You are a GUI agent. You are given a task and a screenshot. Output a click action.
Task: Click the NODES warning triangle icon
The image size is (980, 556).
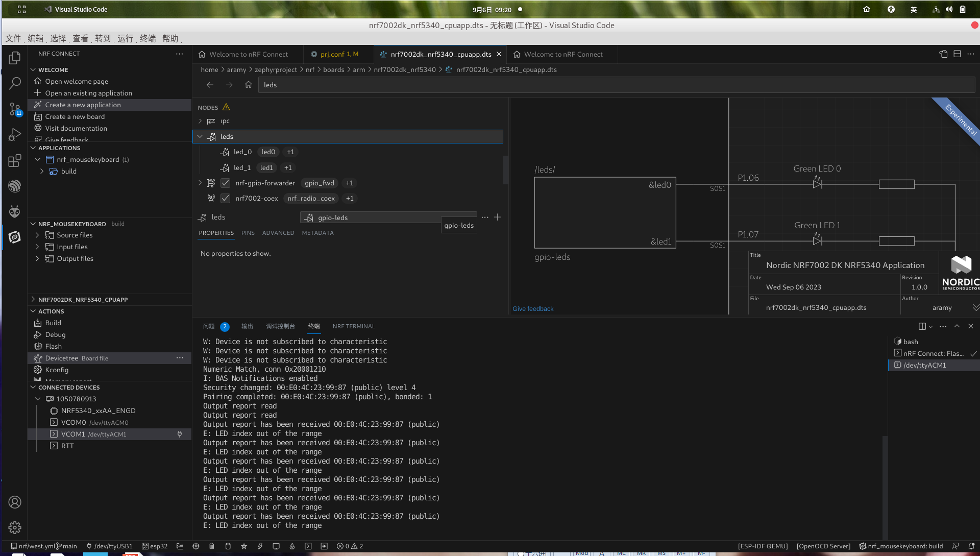click(226, 107)
